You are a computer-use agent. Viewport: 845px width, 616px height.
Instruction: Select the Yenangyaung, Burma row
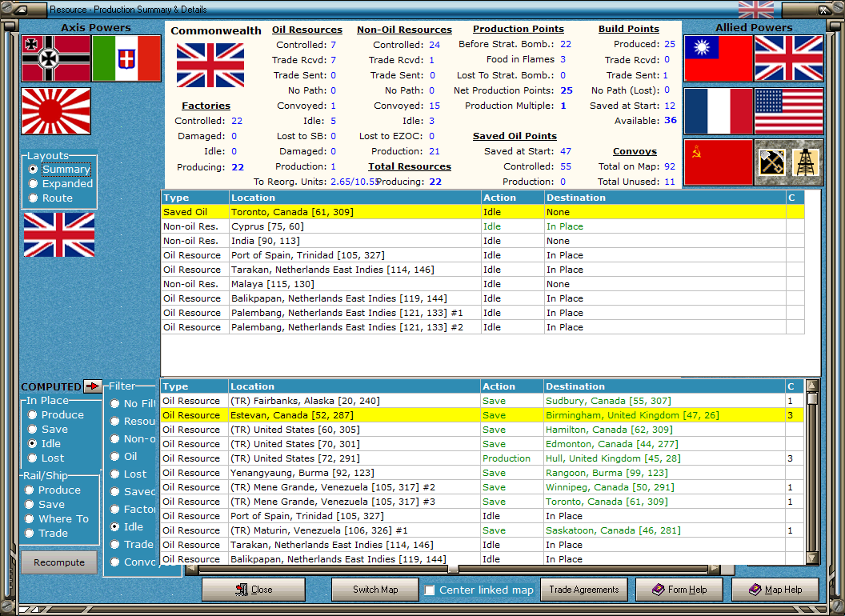(x=482, y=473)
